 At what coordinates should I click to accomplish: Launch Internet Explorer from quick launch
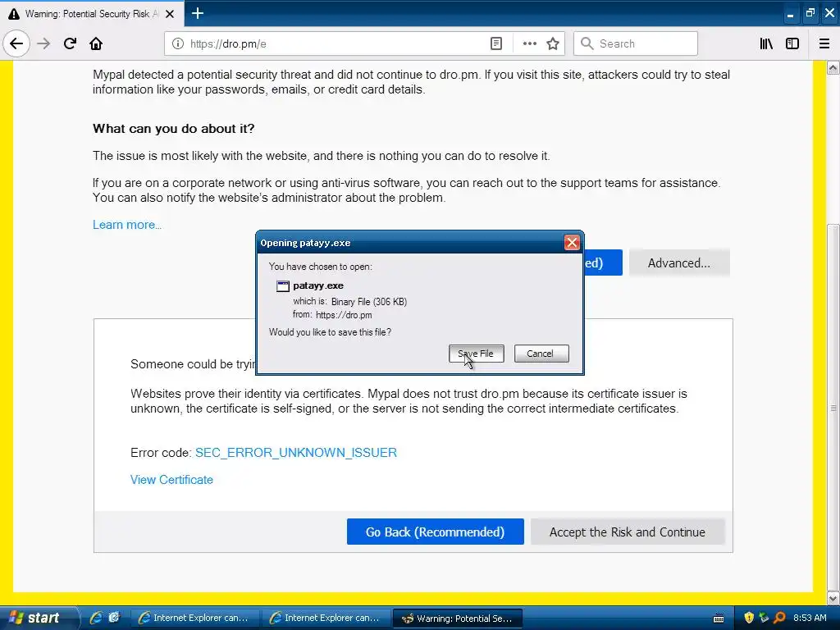point(96,618)
